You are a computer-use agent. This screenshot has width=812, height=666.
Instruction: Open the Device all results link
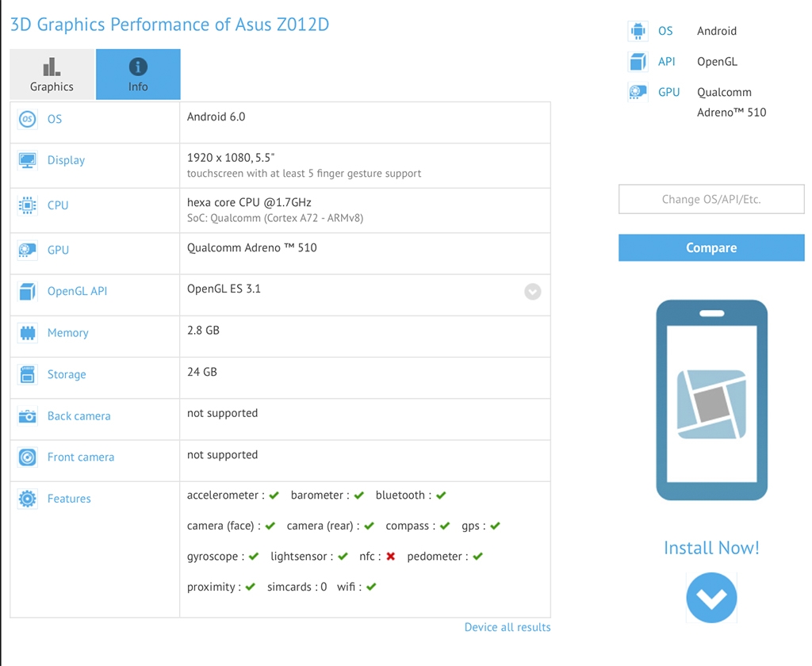pyautogui.click(x=507, y=627)
